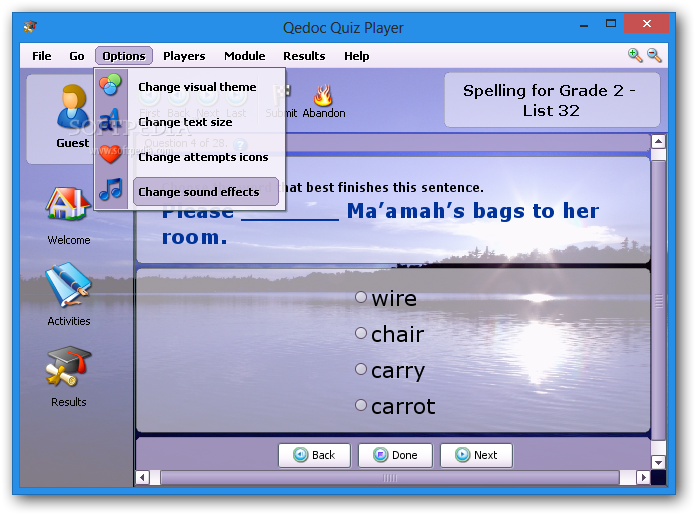The width and height of the screenshot is (696, 515).
Task: Open the Go menu
Action: 76,56
